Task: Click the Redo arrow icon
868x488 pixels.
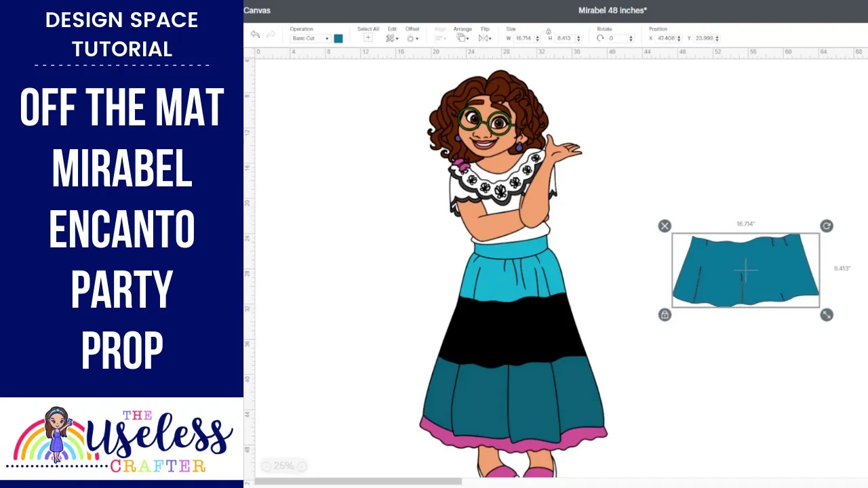Action: [x=271, y=35]
